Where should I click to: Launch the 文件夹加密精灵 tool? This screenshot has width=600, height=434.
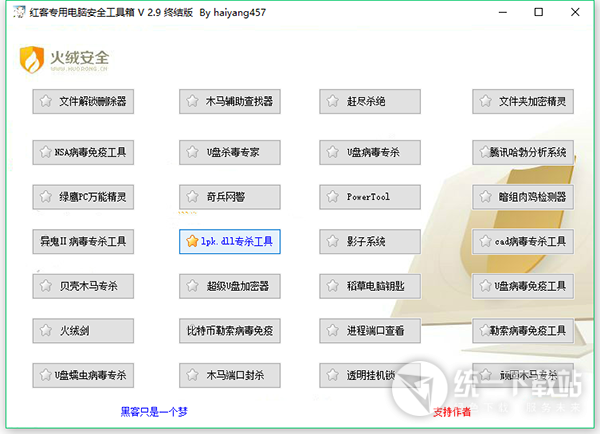[x=523, y=101]
